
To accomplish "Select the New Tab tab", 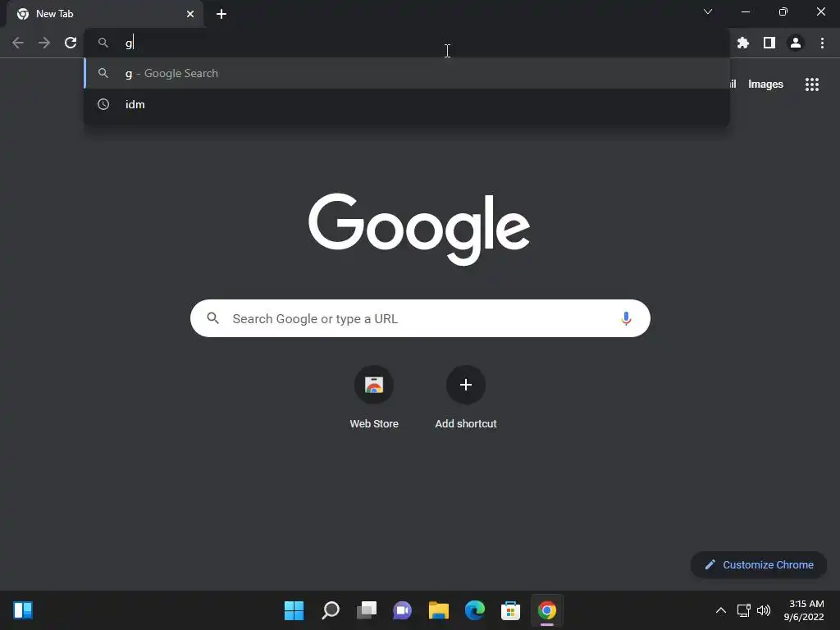I will (105, 14).
